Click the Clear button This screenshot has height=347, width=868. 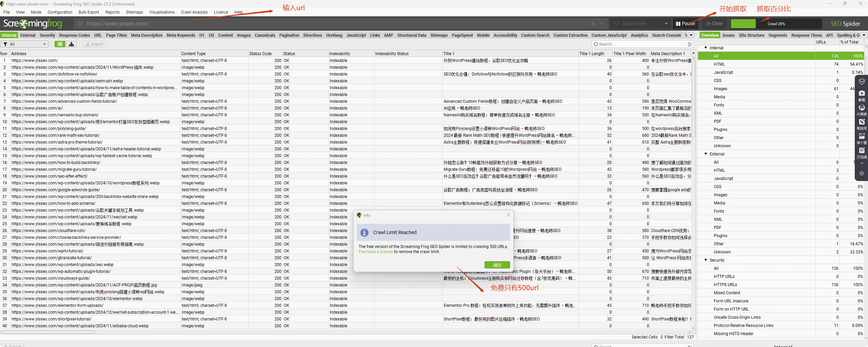[714, 23]
